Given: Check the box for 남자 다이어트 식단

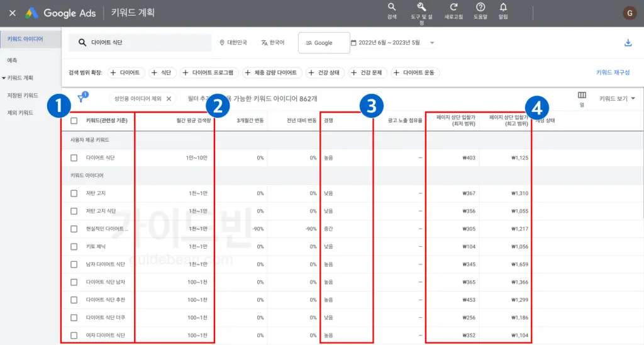Looking at the screenshot, I should [x=74, y=264].
